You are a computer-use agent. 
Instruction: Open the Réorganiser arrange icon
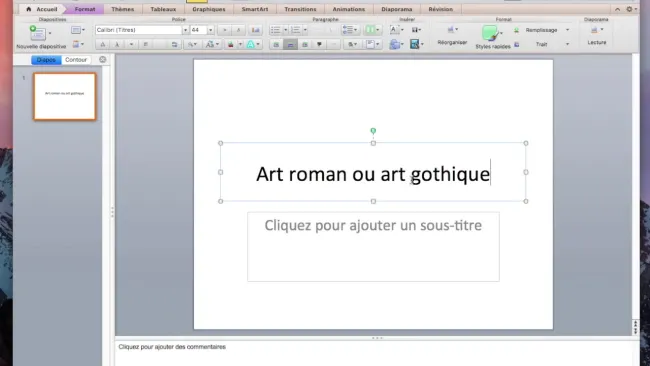pyautogui.click(x=451, y=29)
